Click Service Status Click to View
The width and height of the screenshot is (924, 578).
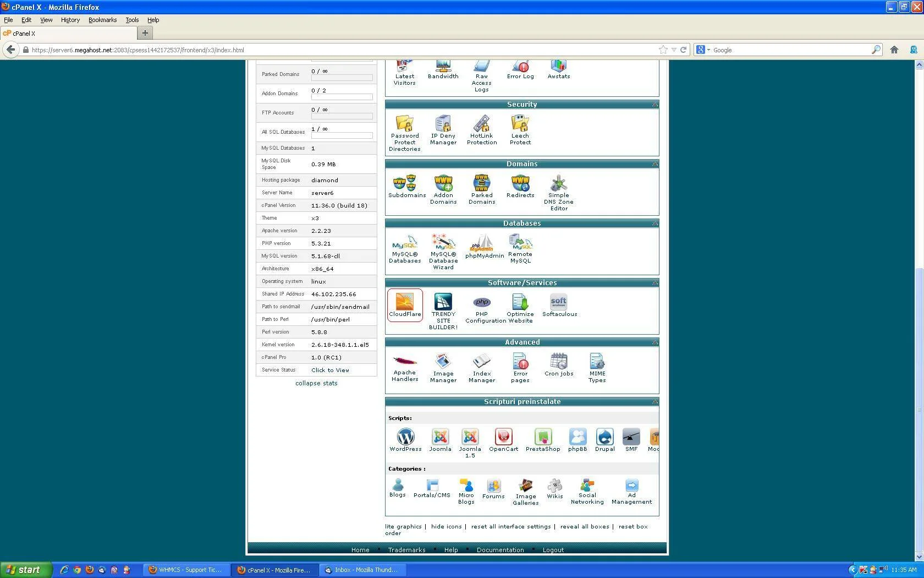coord(330,370)
